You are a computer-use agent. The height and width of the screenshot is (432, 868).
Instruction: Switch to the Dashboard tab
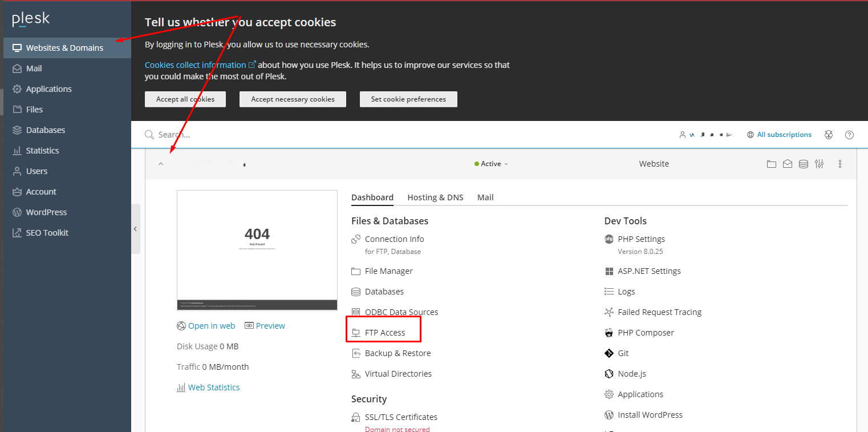coord(372,197)
